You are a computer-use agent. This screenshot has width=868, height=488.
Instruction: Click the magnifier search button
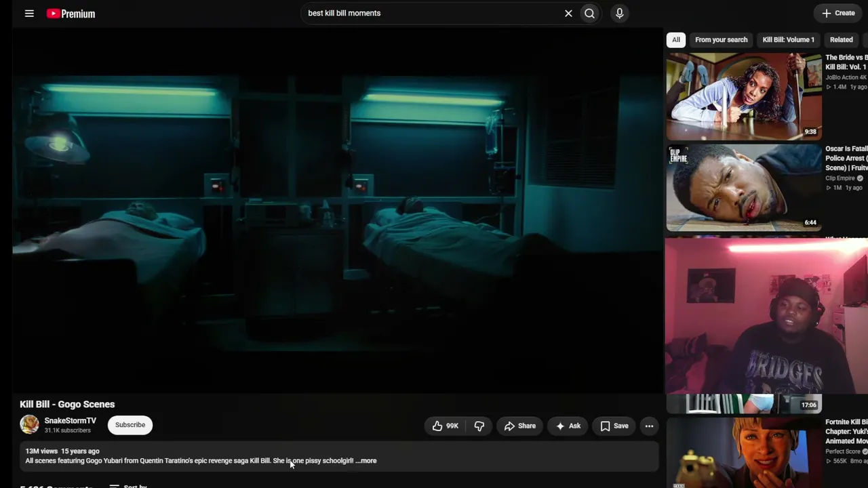590,14
